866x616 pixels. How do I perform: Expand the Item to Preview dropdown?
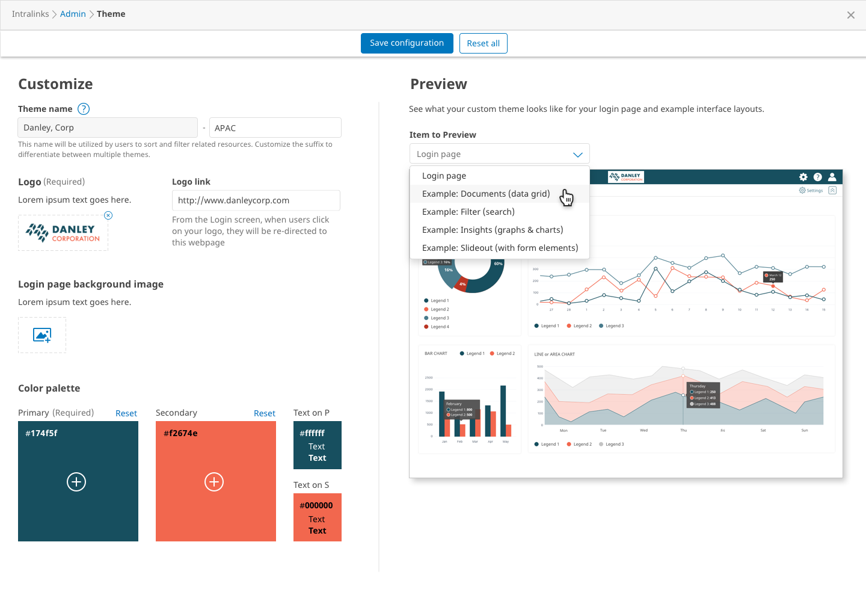(x=500, y=154)
